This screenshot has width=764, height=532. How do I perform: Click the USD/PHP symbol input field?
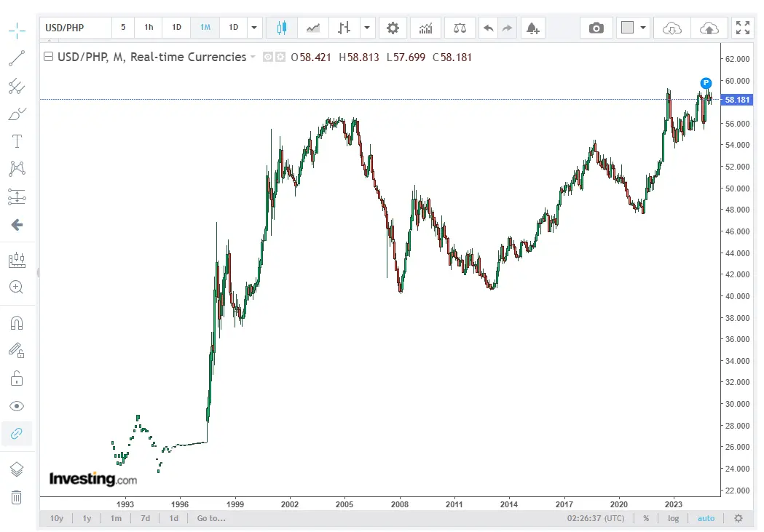[76, 28]
